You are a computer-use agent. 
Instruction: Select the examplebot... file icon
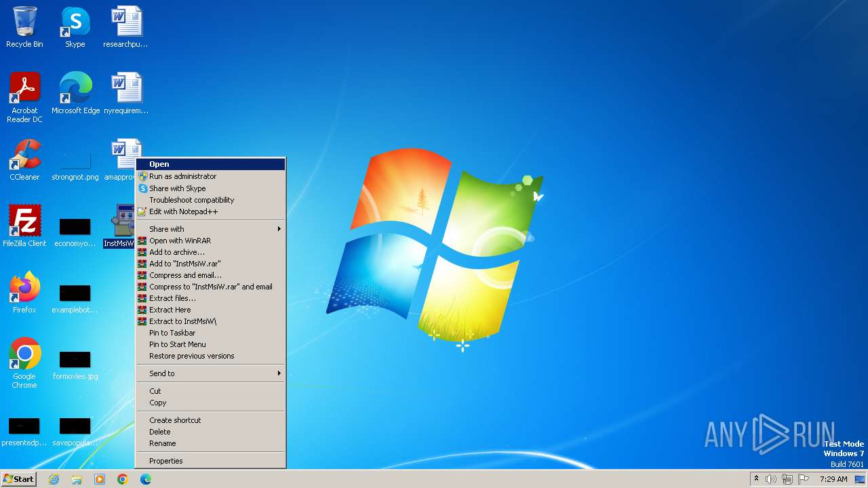75,298
